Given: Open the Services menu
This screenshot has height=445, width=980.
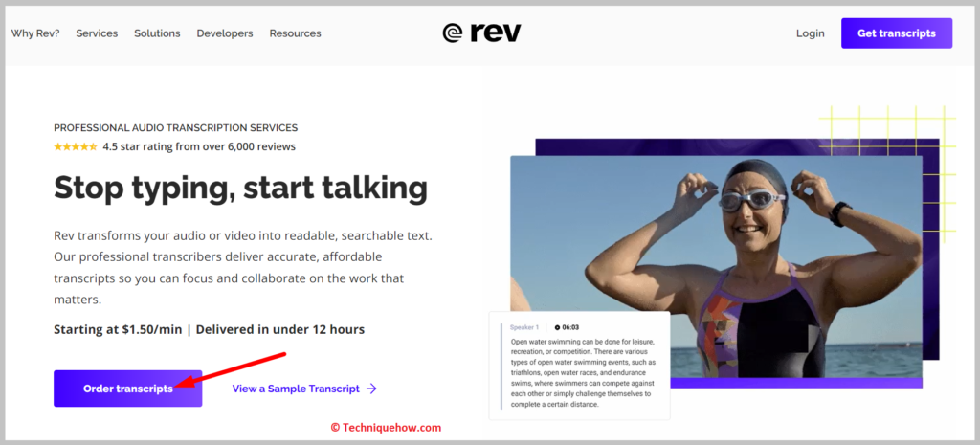Looking at the screenshot, I should 97,33.
